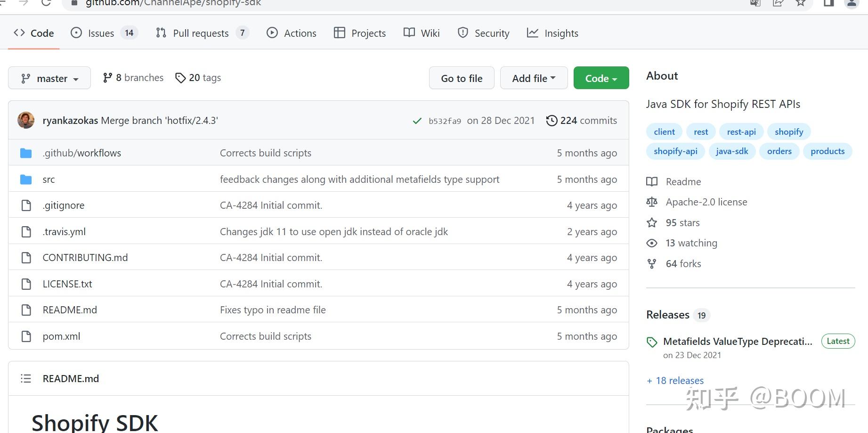This screenshot has height=433, width=868.
Task: Expand the master branch dropdown
Action: [49, 78]
